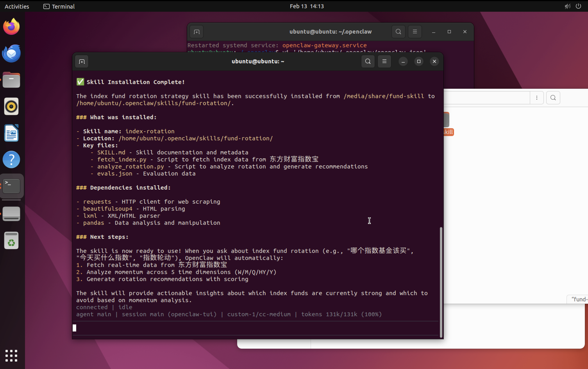Image resolution: width=588 pixels, height=369 pixels.
Task: Click search icon in front terminal
Action: pos(368,62)
